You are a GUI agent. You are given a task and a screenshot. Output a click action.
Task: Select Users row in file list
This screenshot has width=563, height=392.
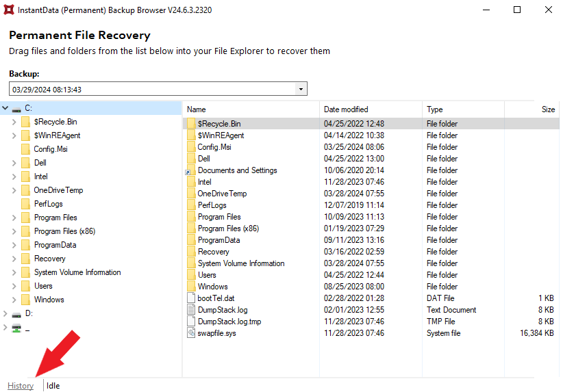(371, 275)
